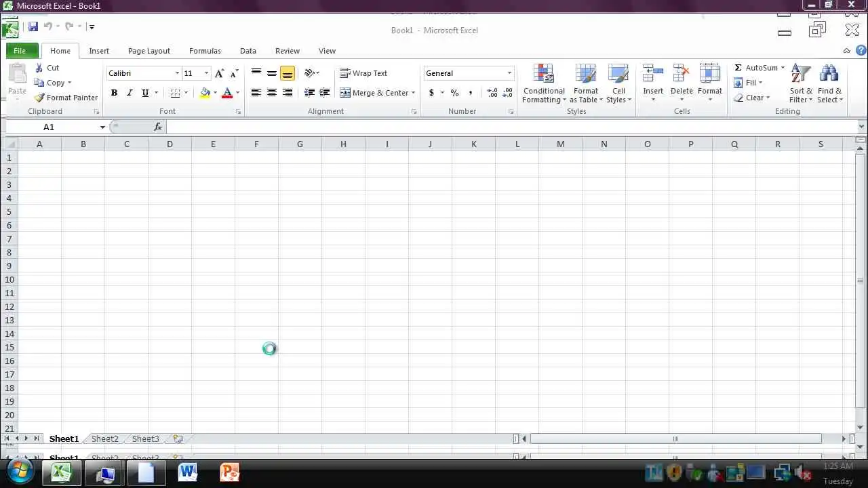Image resolution: width=868 pixels, height=488 pixels.
Task: Open the Font Color dropdown arrow
Action: [x=237, y=93]
